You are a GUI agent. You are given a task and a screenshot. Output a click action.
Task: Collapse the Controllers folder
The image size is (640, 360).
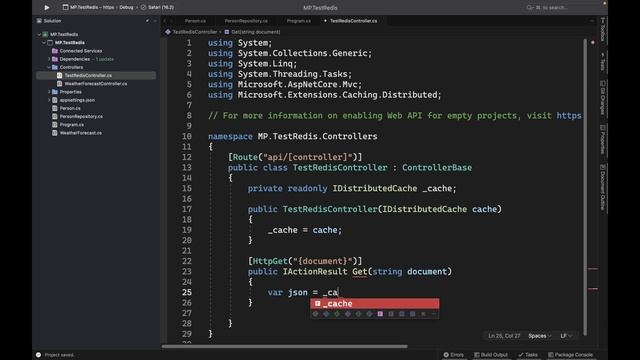[x=49, y=67]
